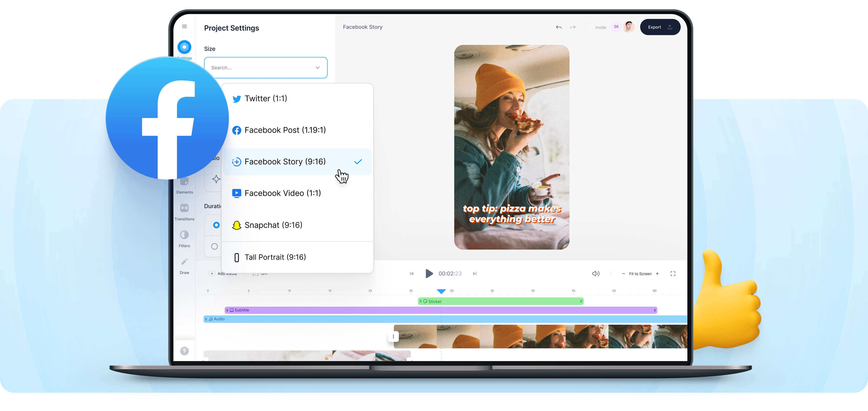The height and width of the screenshot is (411, 868).
Task: Click the fullscreen preview icon
Action: [673, 273]
